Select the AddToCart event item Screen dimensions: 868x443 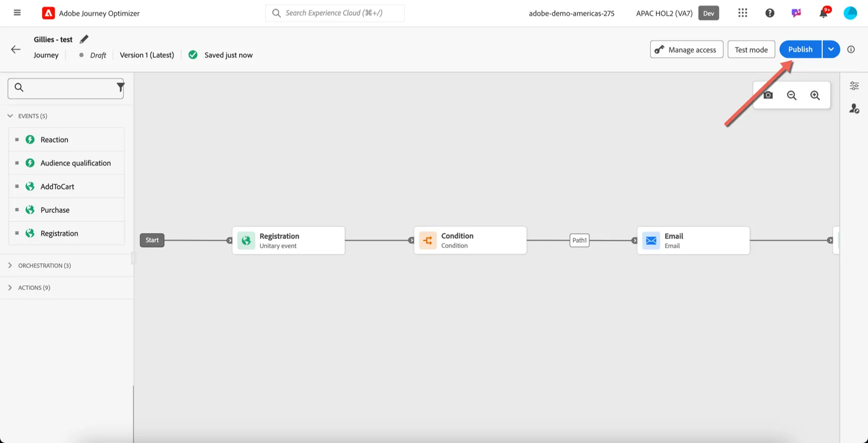coord(67,187)
